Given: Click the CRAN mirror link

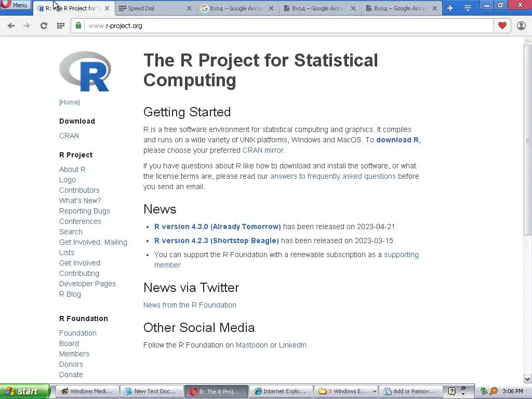Looking at the screenshot, I should [x=263, y=150].
